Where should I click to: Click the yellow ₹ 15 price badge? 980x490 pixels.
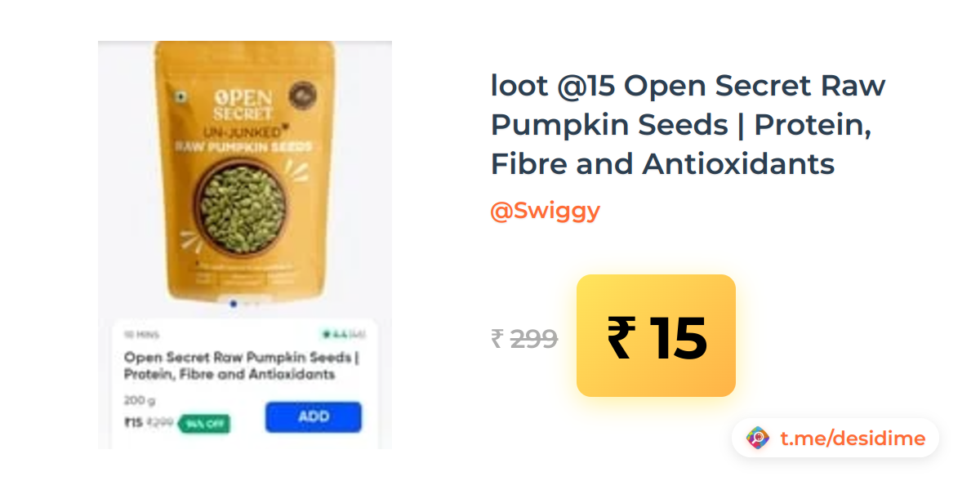click(656, 336)
